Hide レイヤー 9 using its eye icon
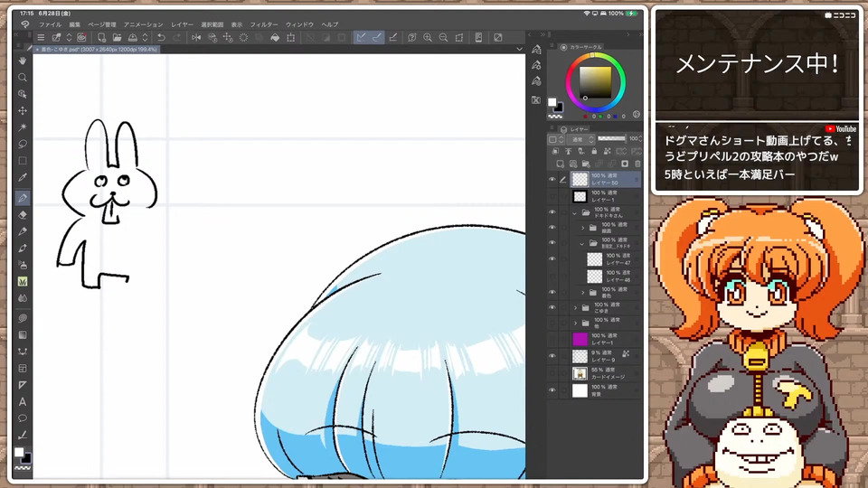The image size is (868, 488). click(552, 356)
